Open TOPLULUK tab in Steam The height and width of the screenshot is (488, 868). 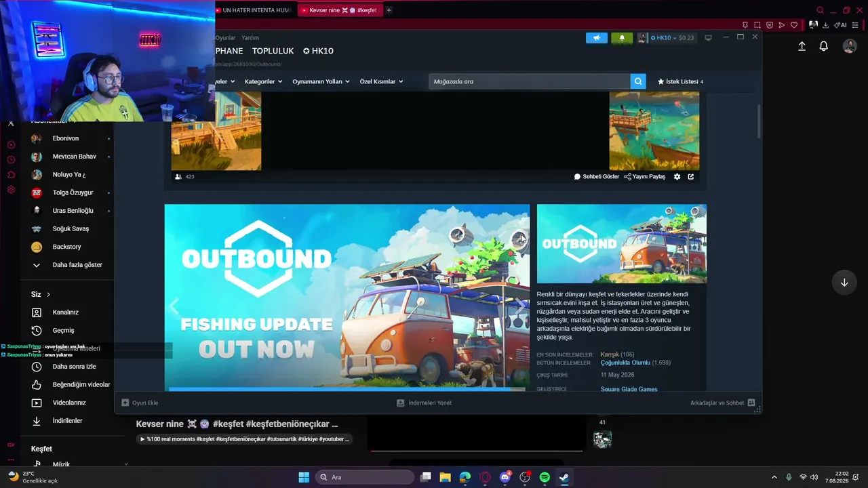(273, 51)
